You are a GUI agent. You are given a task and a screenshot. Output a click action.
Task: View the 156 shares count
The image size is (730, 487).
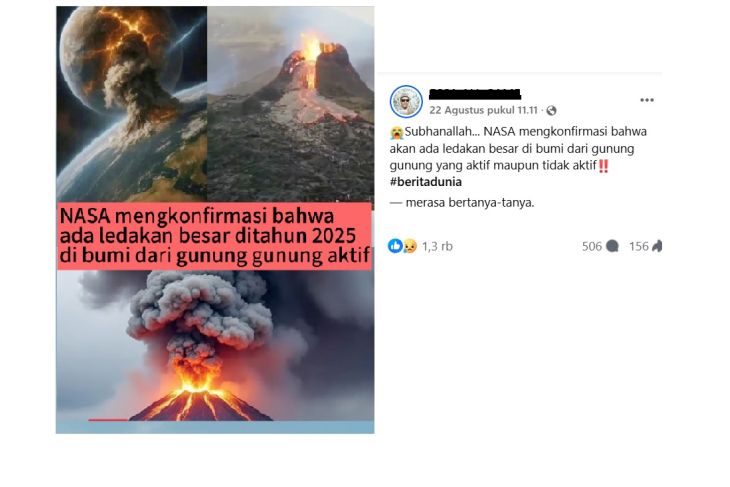(638, 246)
